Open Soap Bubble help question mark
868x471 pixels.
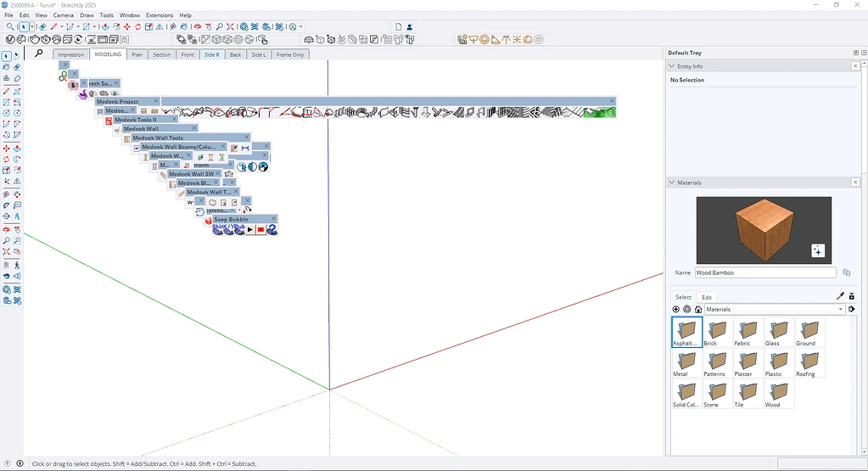272,230
